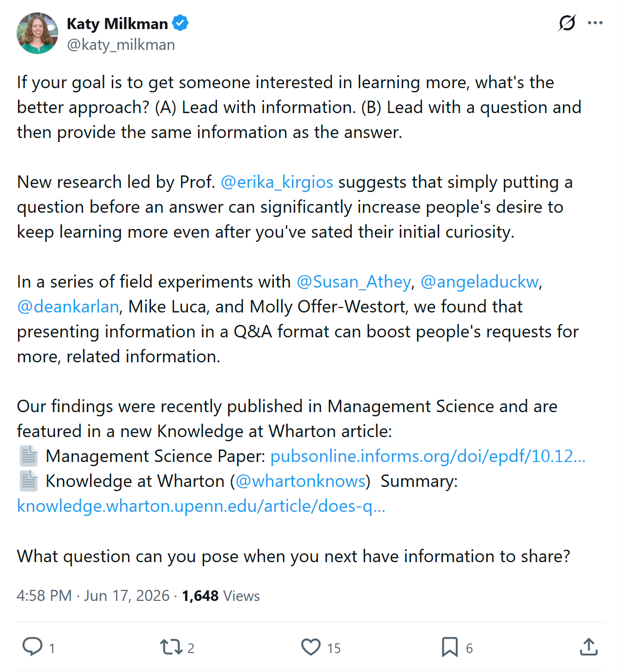Image resolution: width=622 pixels, height=672 pixels.
Task: Click the 4:58 PM Jun 17 timestamp
Action: [93, 595]
